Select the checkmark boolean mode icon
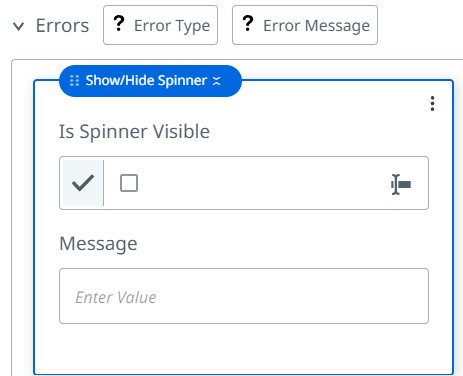 83,183
